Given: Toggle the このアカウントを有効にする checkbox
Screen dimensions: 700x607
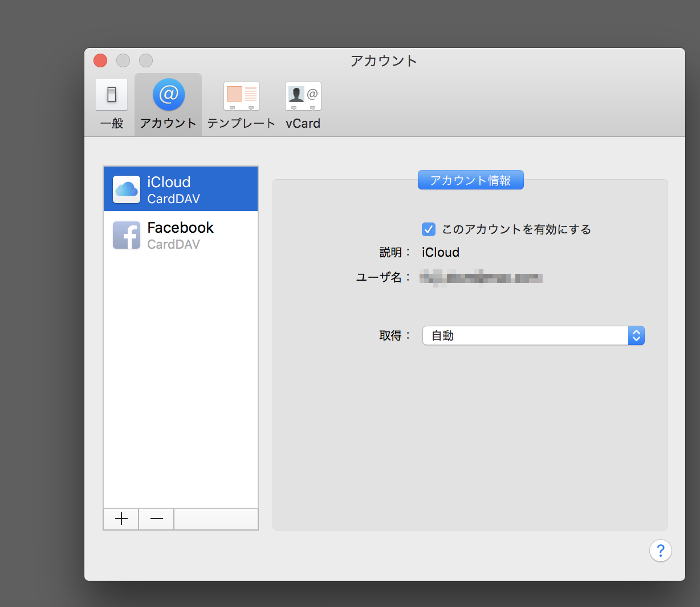Looking at the screenshot, I should (x=428, y=229).
